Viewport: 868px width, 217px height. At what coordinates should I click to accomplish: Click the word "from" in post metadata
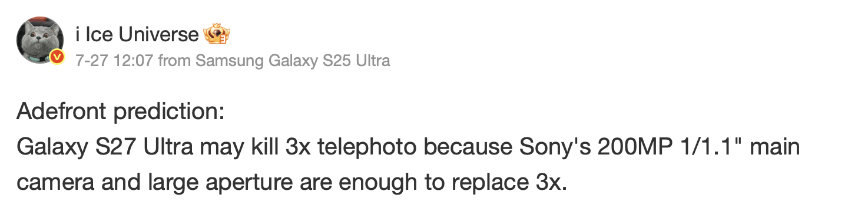click(x=175, y=61)
